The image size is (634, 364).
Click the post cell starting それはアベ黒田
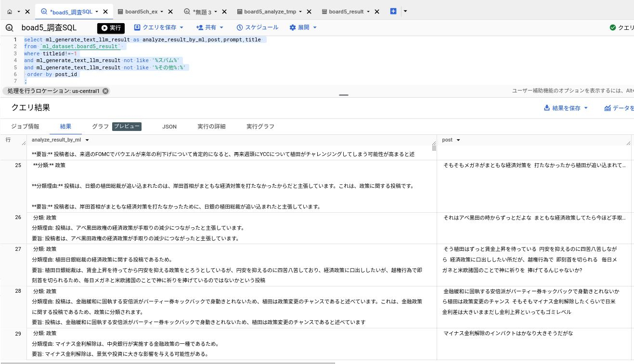click(534, 218)
